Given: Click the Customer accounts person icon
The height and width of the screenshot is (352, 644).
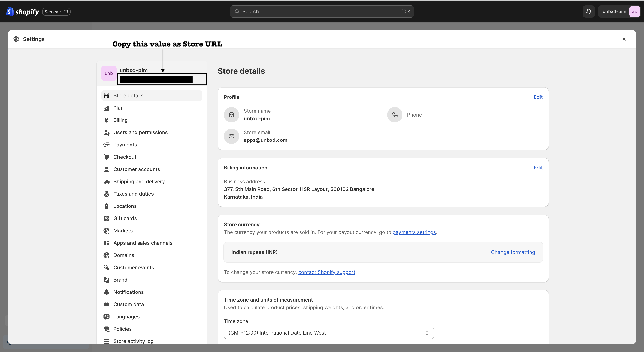Looking at the screenshot, I should click(107, 169).
